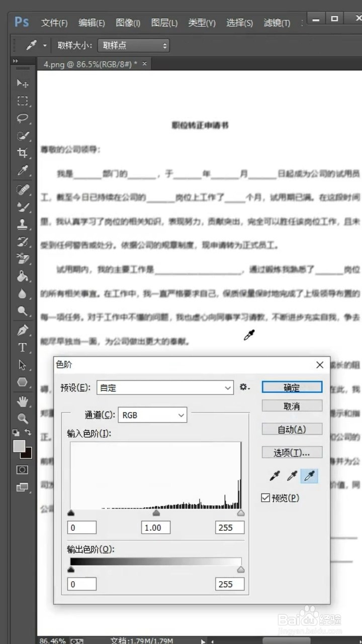Select the Move tool
This screenshot has height=644, width=362.
(x=23, y=84)
